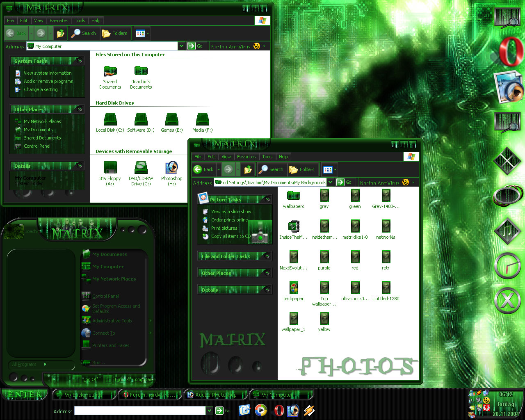The width and height of the screenshot is (525, 420).
Task: Click the Up folder icon in My Backgrounds toolbar
Action: coord(248,169)
